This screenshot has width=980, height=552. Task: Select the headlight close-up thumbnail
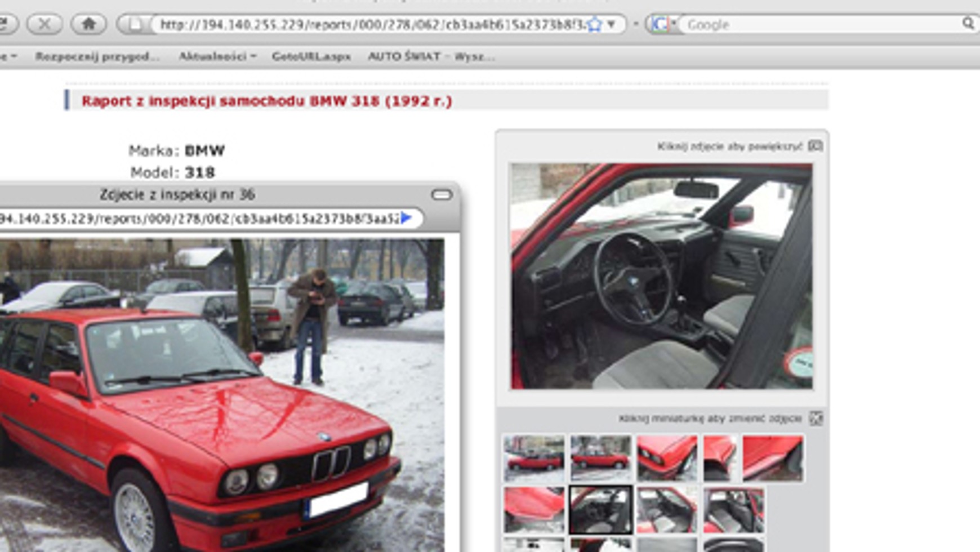click(667, 458)
